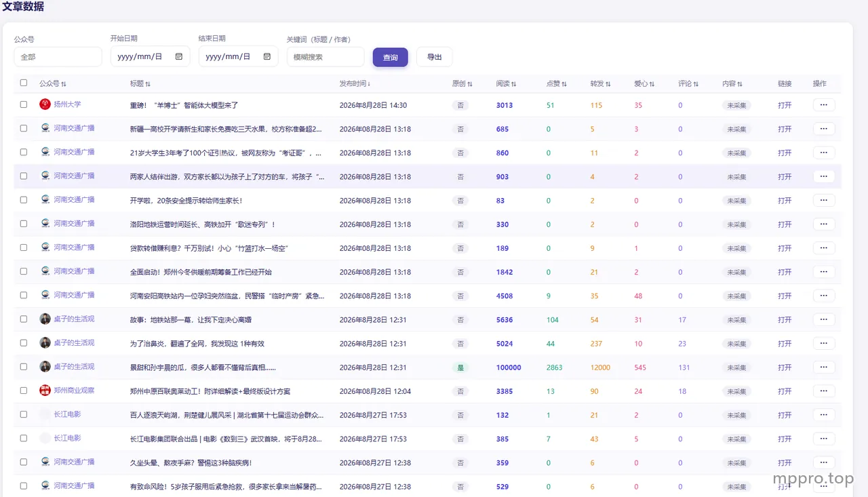Sort by 评论 using its header icon
Viewport: 868px width, 497px height.
696,84
